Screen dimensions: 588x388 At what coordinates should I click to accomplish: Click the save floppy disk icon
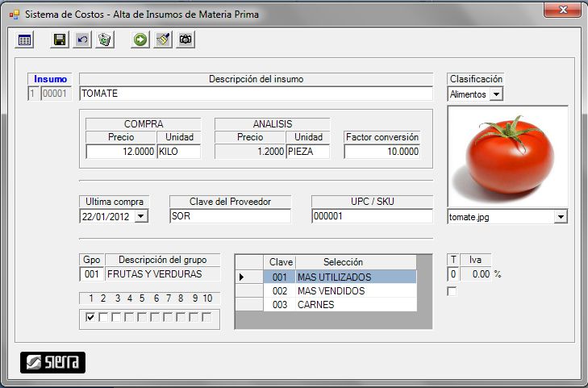[x=59, y=40]
